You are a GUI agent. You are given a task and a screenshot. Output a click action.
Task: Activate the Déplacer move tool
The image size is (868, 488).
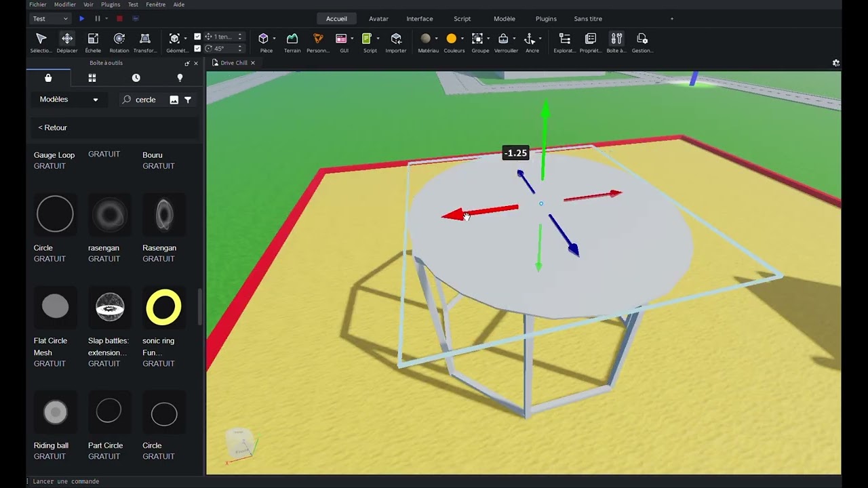pos(67,43)
